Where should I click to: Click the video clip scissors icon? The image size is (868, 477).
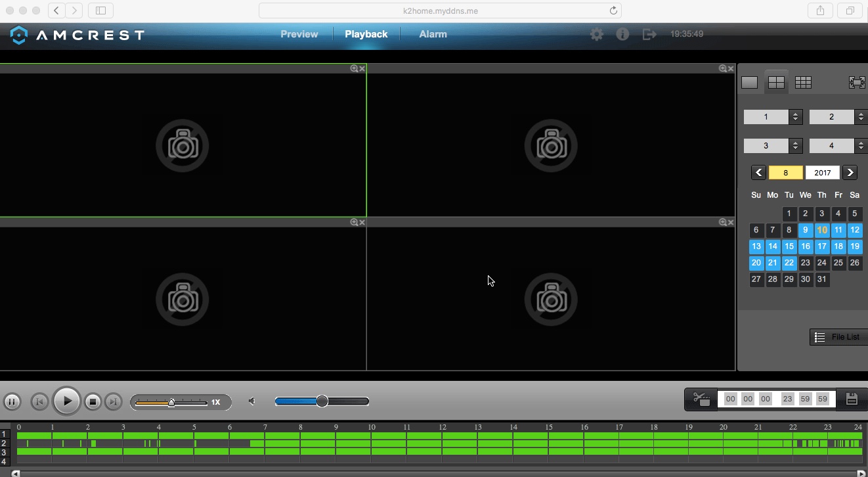coord(701,399)
